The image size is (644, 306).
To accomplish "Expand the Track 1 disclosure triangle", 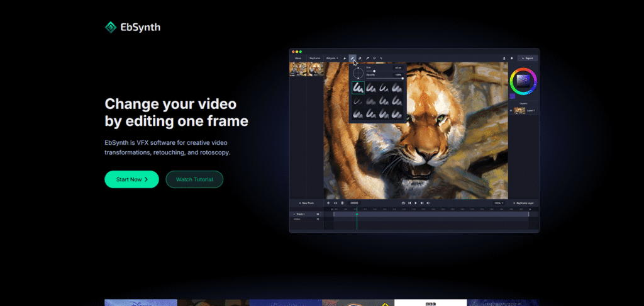I will click(294, 214).
